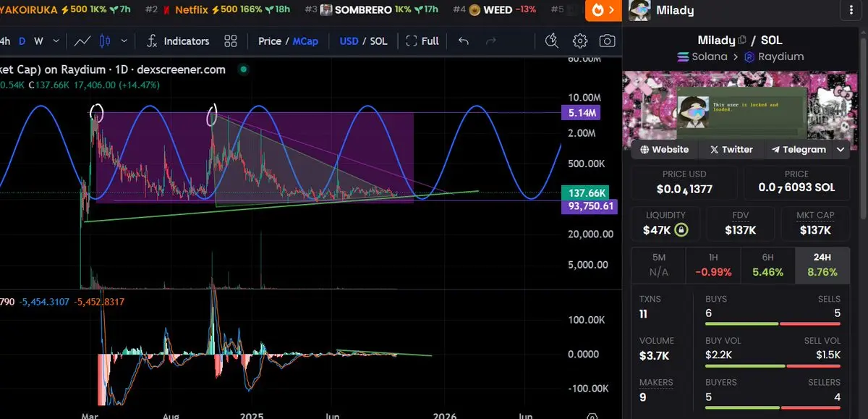This screenshot has height=419, width=868.
Task: Open trending token YAKOIRUKA
Action: 65,10
